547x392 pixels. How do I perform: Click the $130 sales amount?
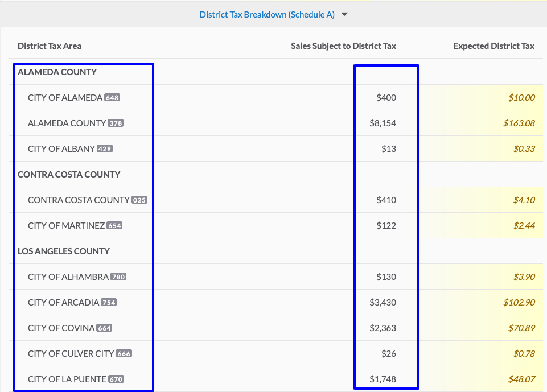coord(386,277)
